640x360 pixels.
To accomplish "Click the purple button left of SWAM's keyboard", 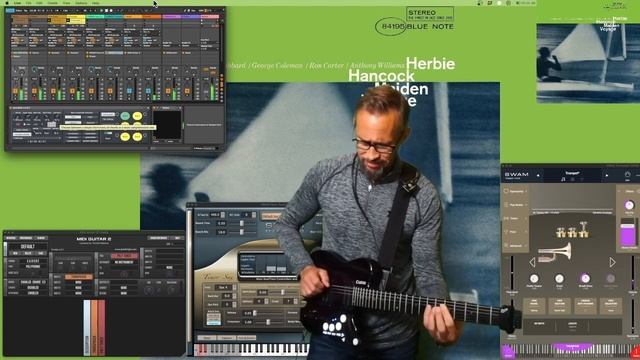I will point(509,351).
